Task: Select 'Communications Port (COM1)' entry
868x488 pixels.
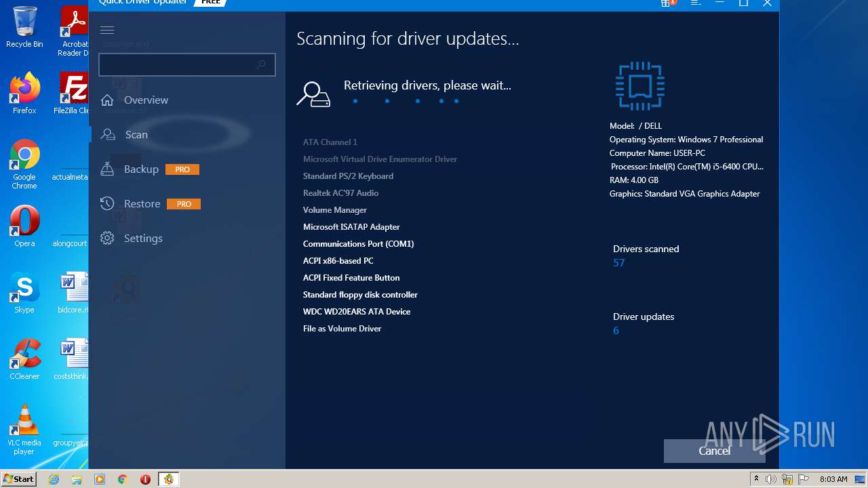Action: pos(359,244)
